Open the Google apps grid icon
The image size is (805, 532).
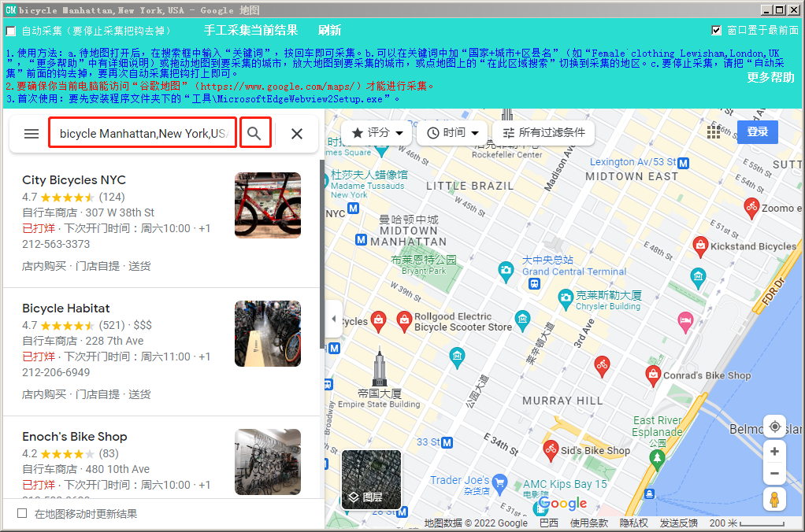click(714, 131)
